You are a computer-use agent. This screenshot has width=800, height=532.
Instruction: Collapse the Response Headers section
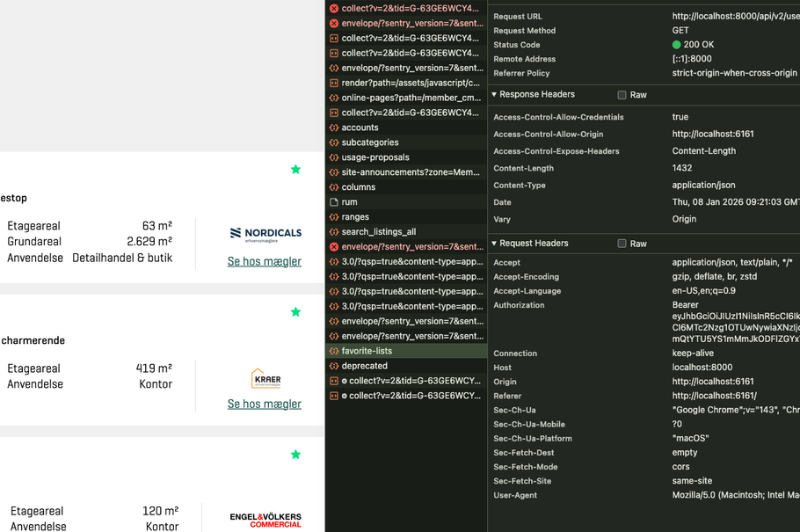tap(494, 95)
